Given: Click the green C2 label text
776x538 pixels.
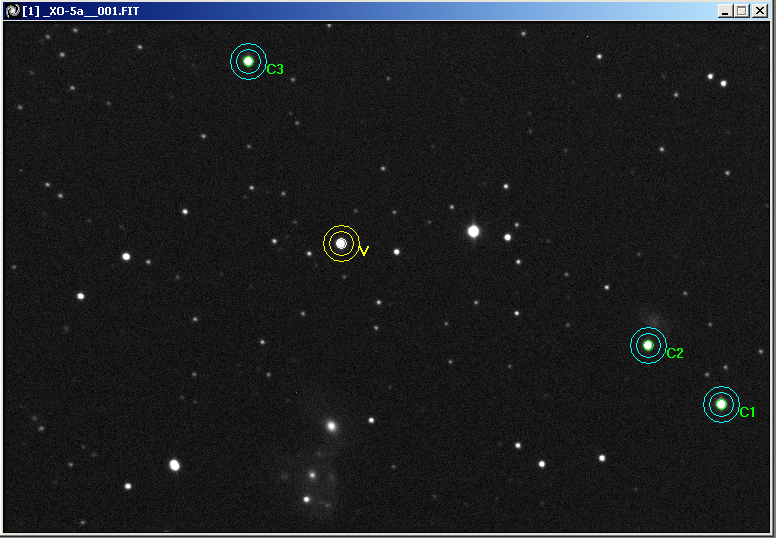Looking at the screenshot, I should pyautogui.click(x=675, y=353).
